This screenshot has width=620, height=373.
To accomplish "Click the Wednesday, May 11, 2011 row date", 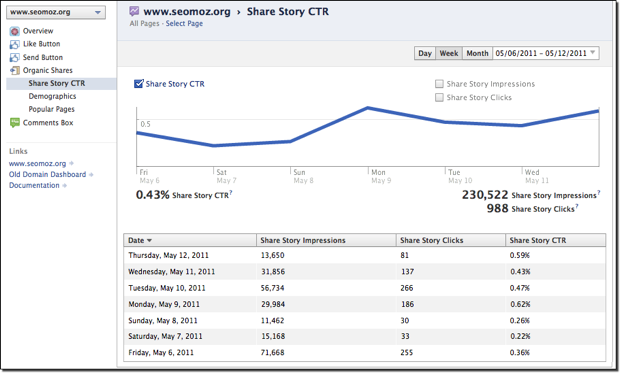I will (171, 272).
